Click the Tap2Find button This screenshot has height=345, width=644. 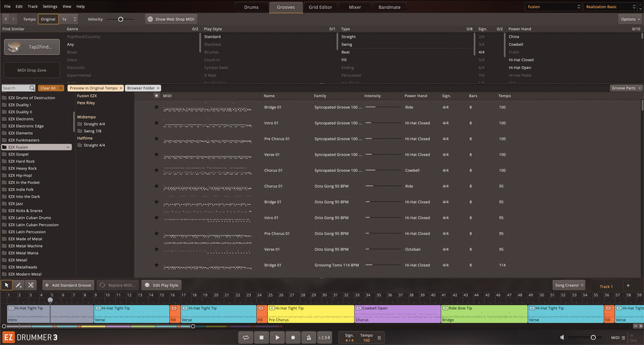pyautogui.click(x=32, y=47)
